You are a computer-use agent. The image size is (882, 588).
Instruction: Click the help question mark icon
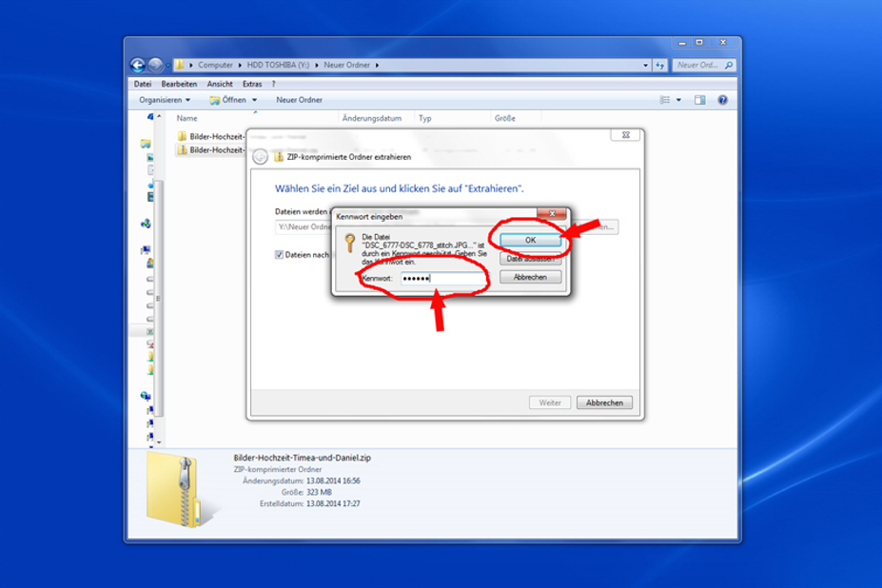722,100
